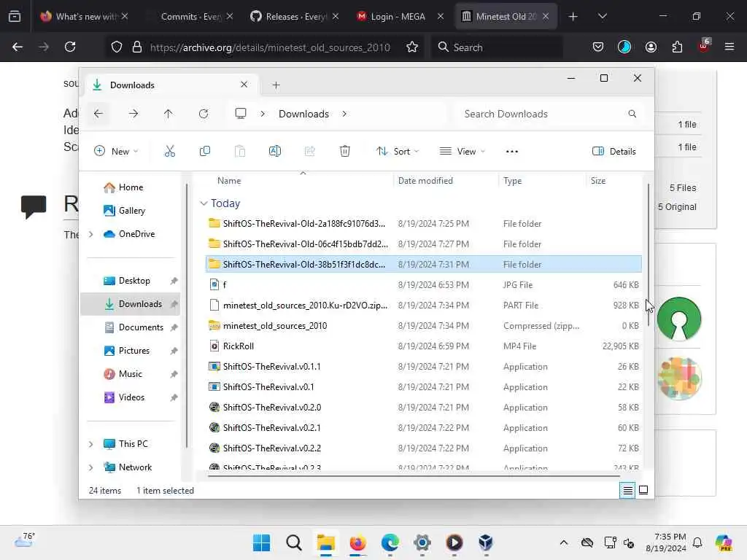Click the horizontal scrollbar in file list
This screenshot has width=747, height=560.
[x=414, y=475]
